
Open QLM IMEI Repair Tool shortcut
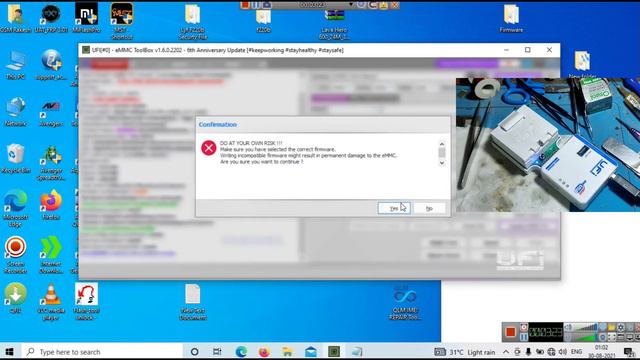[405, 303]
